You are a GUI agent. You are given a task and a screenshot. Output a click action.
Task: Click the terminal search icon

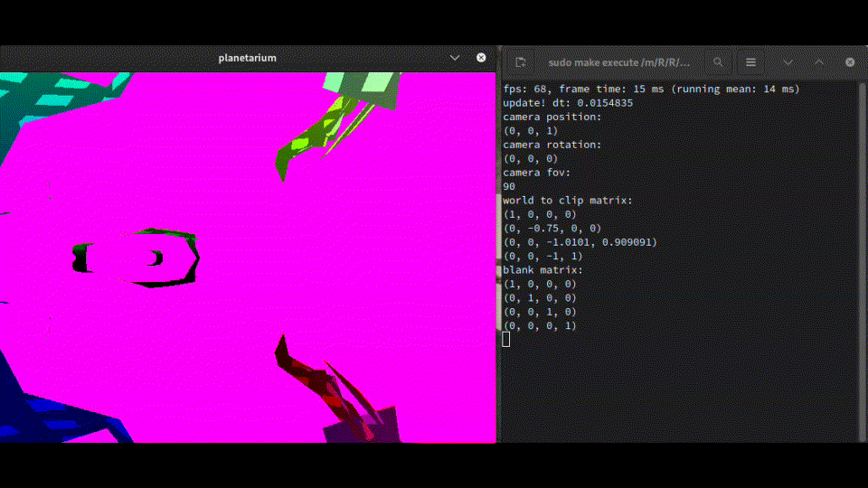(x=718, y=62)
